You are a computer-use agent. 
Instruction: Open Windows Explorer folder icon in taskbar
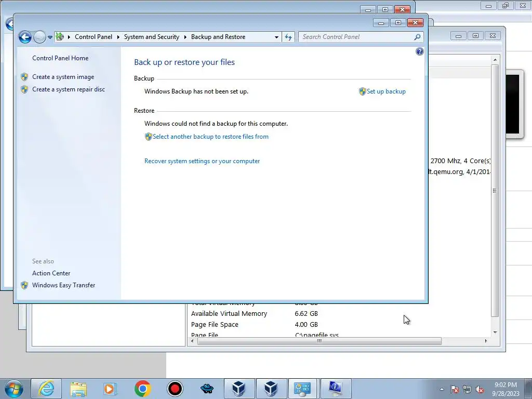(x=78, y=389)
